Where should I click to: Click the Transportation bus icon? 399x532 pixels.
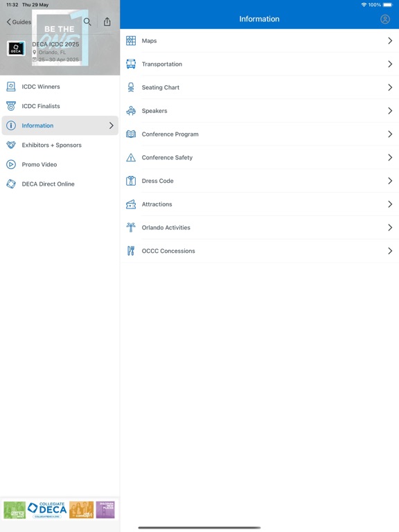point(131,64)
